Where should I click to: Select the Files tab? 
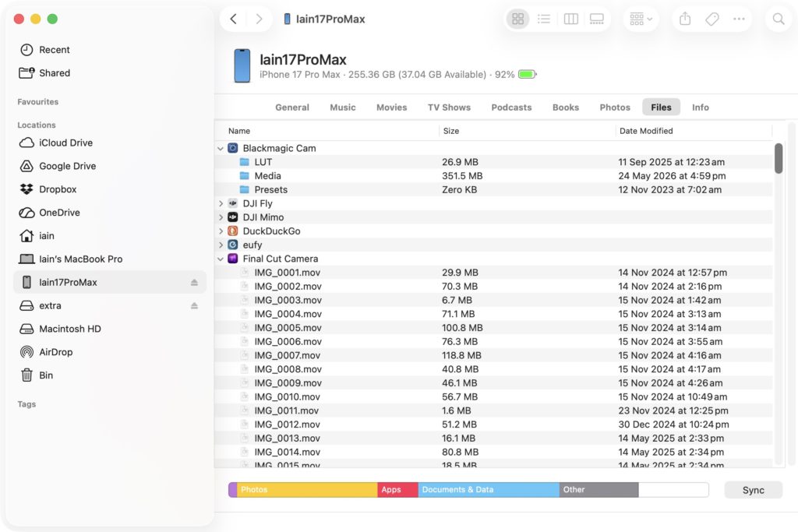tap(661, 107)
